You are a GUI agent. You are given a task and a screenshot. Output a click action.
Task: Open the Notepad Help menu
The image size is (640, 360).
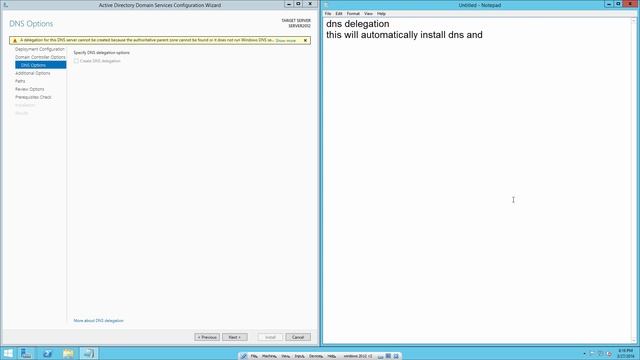pyautogui.click(x=381, y=13)
